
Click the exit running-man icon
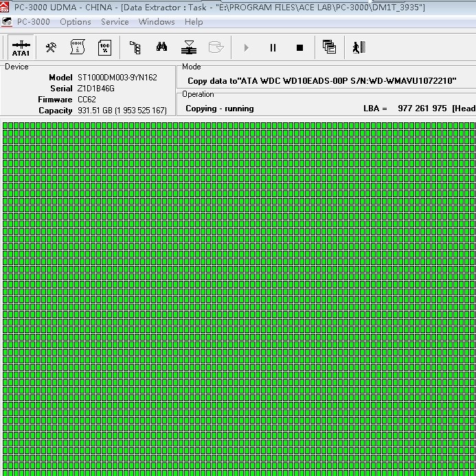pyautogui.click(x=358, y=47)
